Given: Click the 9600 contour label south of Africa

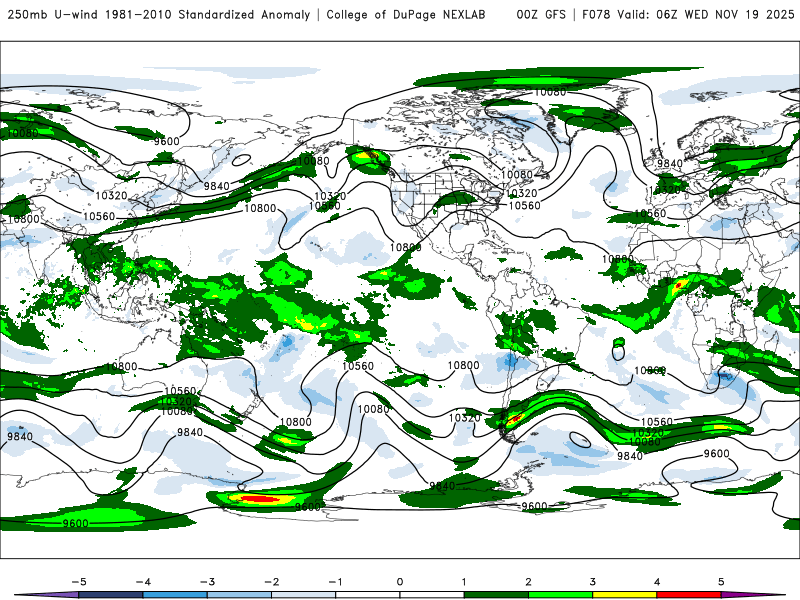Looking at the screenshot, I should [x=716, y=454].
